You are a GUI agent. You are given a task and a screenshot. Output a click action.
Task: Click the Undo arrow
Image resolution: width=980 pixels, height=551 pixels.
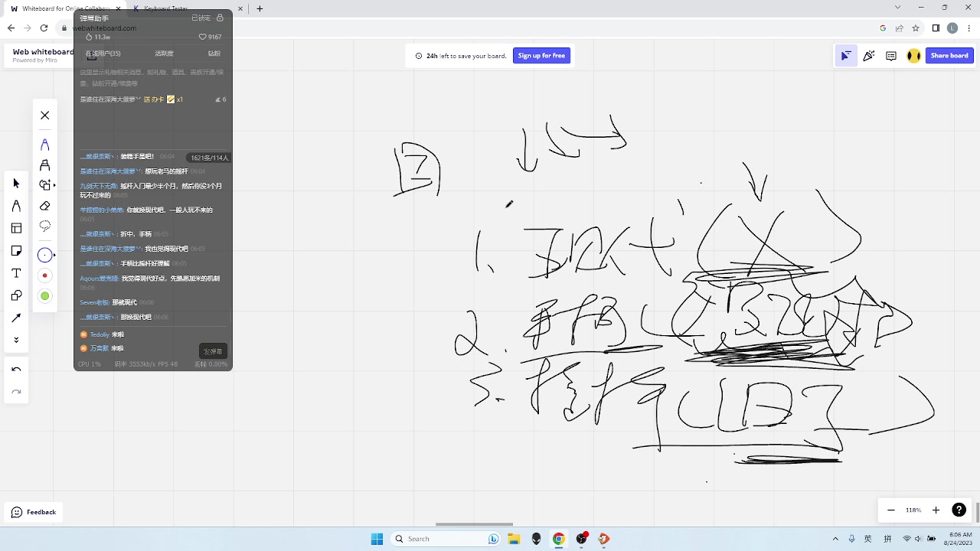(16, 370)
